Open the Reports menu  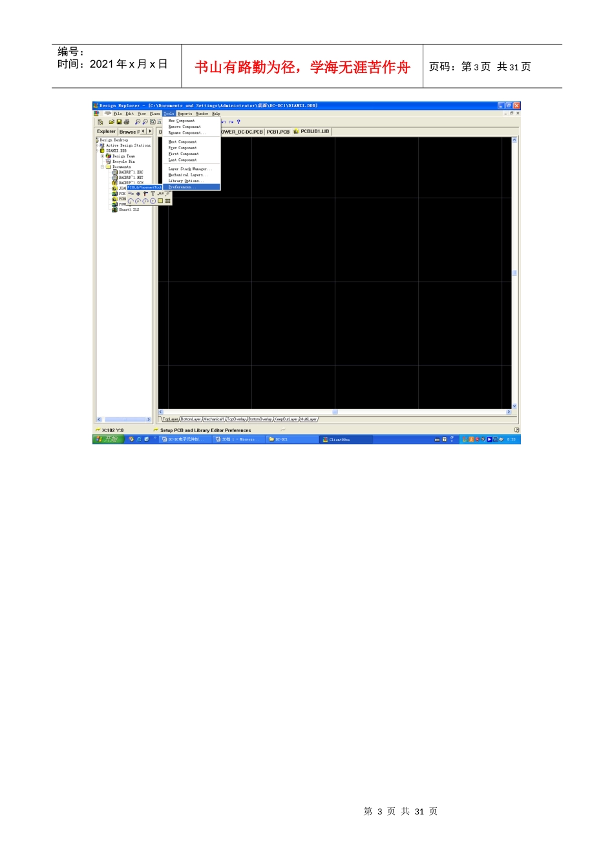185,114
